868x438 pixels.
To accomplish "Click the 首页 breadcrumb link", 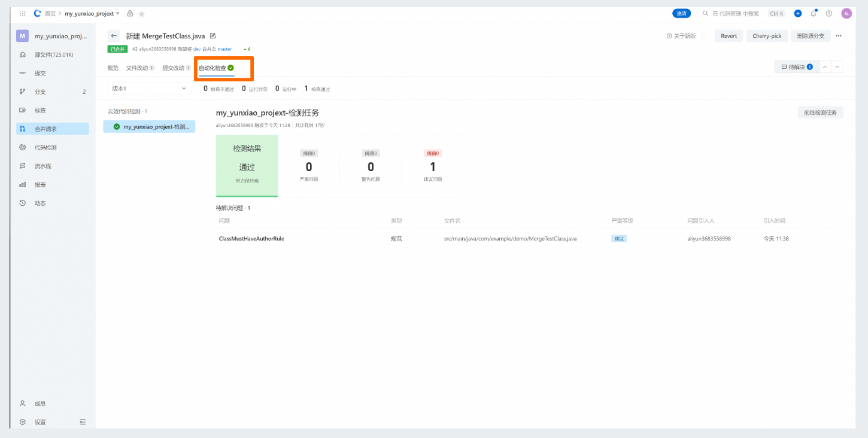I will 50,13.
